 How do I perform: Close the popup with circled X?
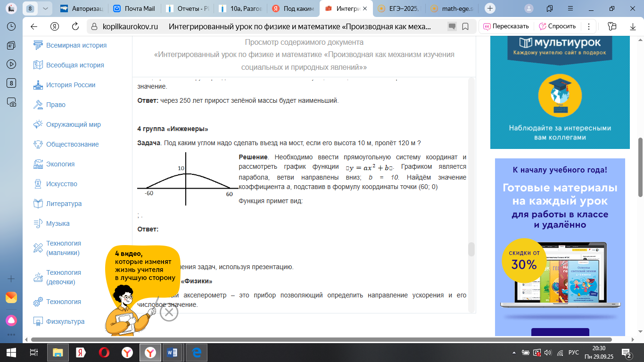tap(169, 312)
